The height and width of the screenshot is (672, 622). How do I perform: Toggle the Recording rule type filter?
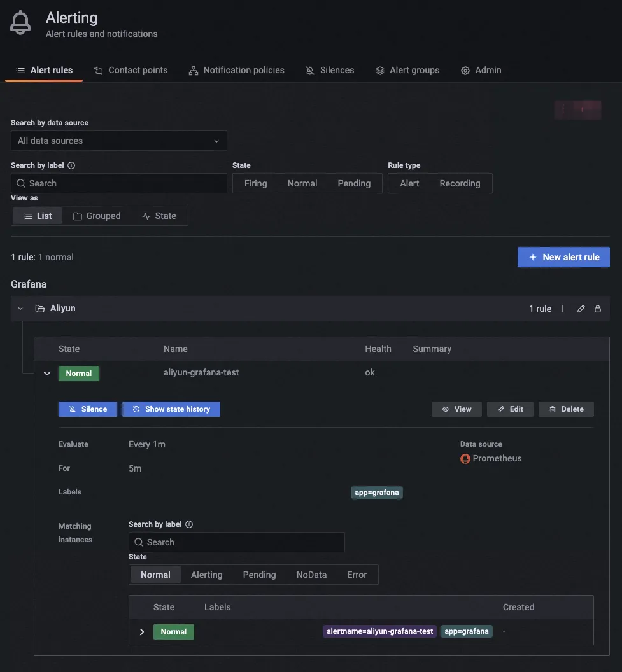[x=460, y=183]
